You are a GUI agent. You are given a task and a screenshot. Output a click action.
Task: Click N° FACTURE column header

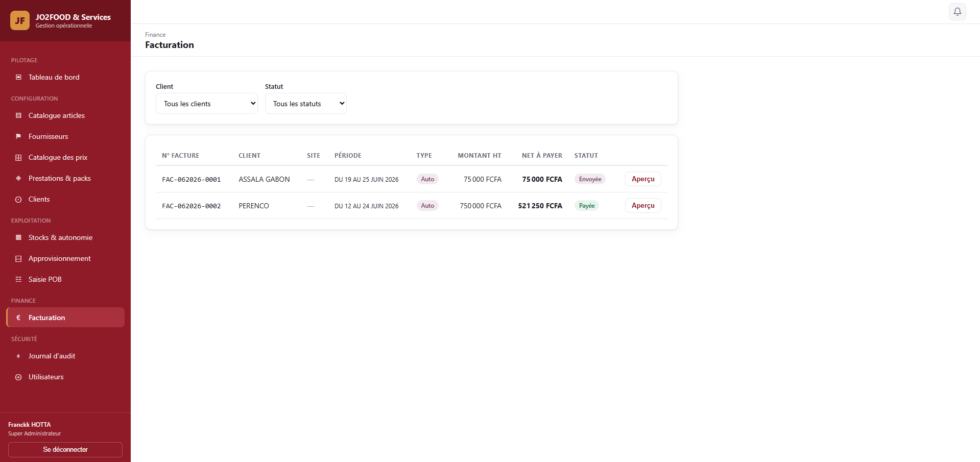click(x=181, y=156)
